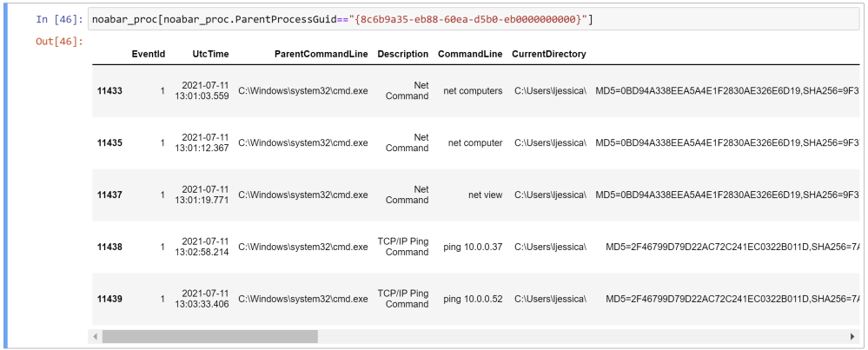Select row index 11435
The width and height of the screenshot is (868, 350).
pos(109,142)
